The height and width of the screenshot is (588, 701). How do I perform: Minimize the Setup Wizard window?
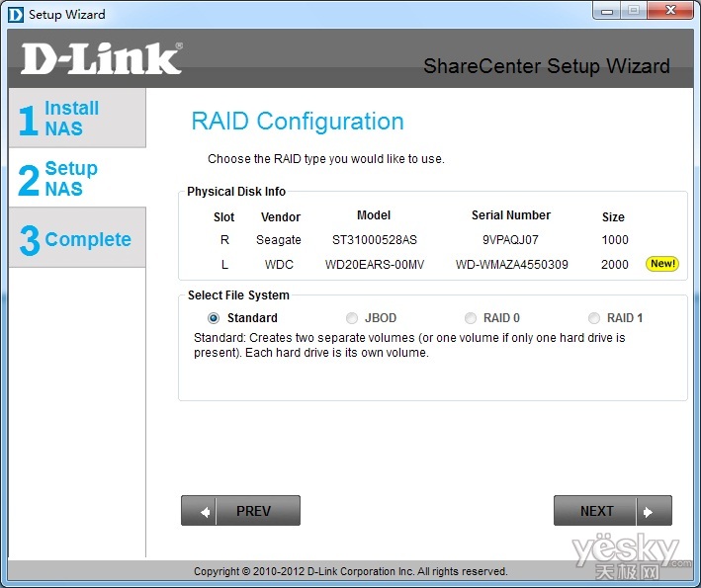coord(607,11)
